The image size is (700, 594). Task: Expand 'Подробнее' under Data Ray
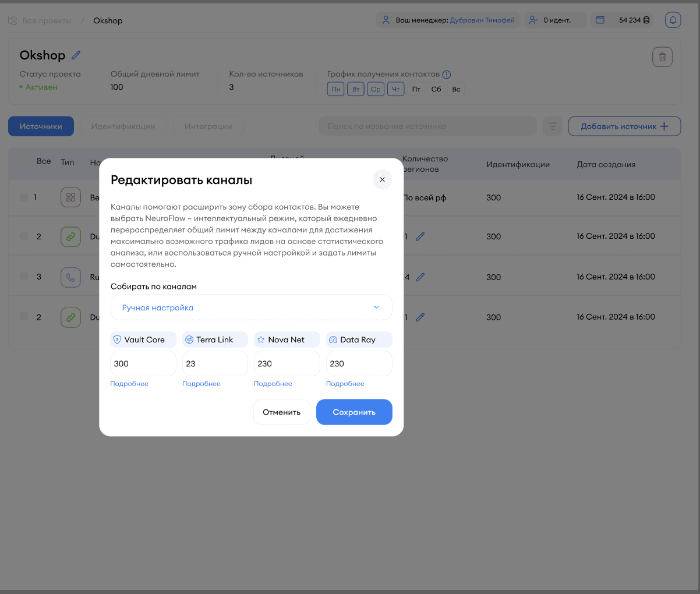[x=345, y=384]
